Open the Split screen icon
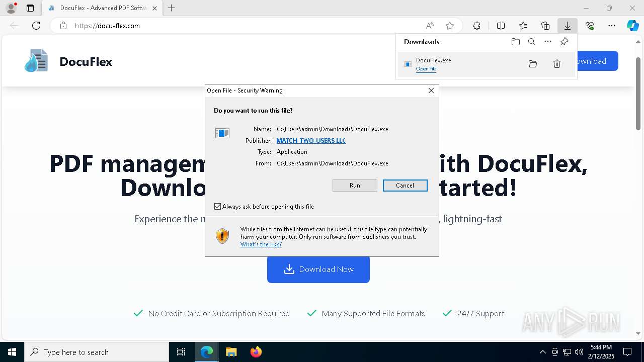 click(x=501, y=26)
